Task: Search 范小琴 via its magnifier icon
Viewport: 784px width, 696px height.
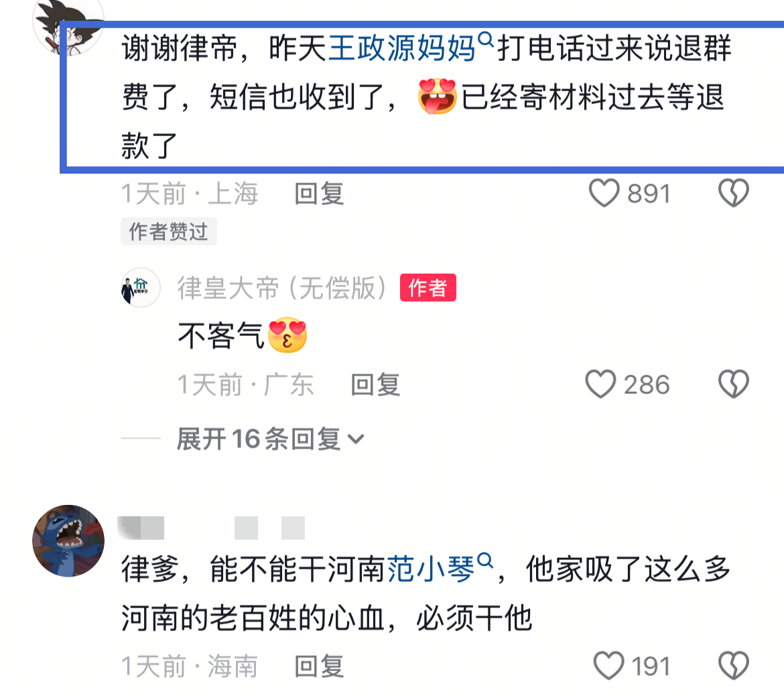Action: click(x=485, y=561)
